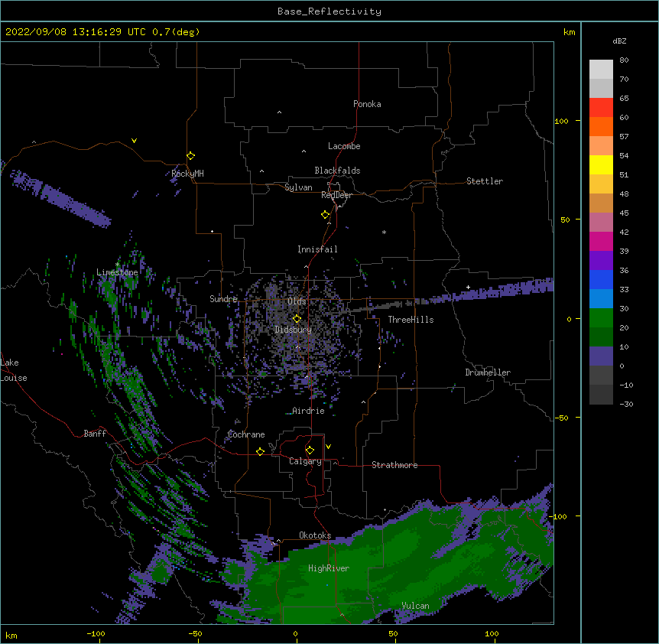The width and height of the screenshot is (659, 644).
Task: Click the yellow v marker northwest of RockyMH
Action: (x=134, y=141)
